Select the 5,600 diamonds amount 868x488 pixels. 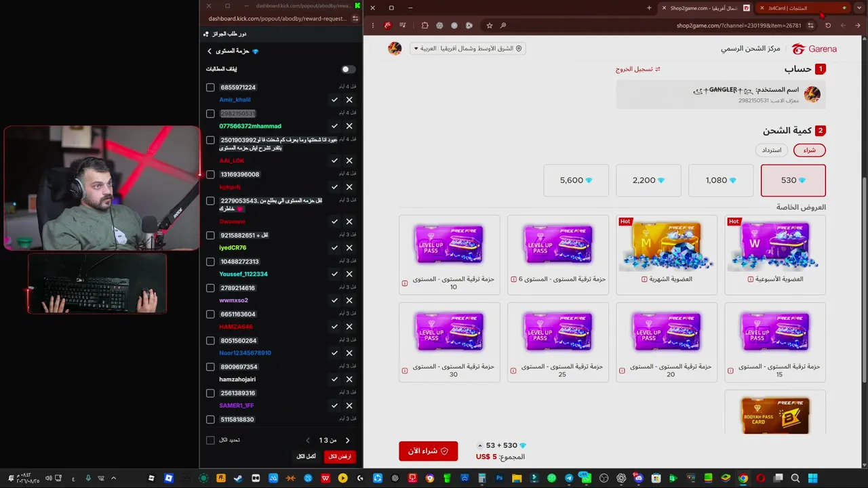click(576, 180)
